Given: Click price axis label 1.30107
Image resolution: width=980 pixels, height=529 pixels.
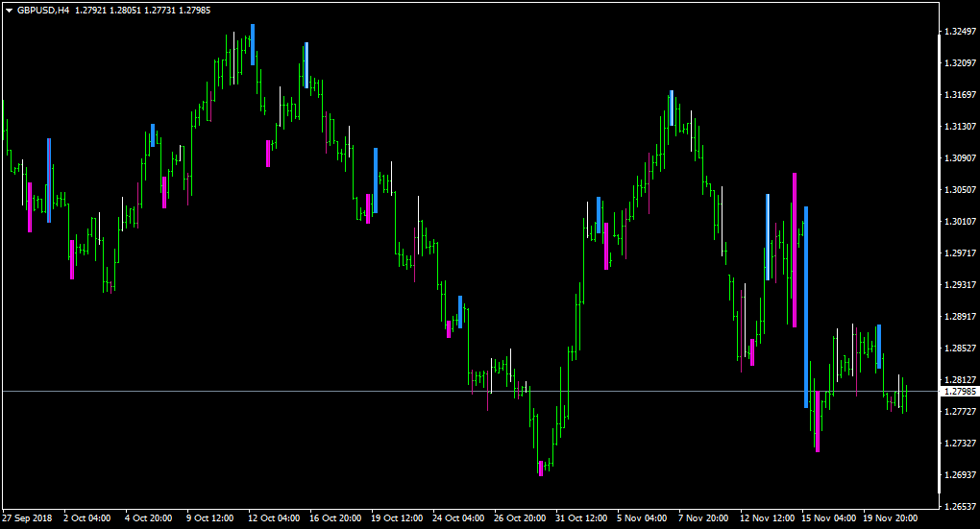Looking at the screenshot, I should [960, 222].
